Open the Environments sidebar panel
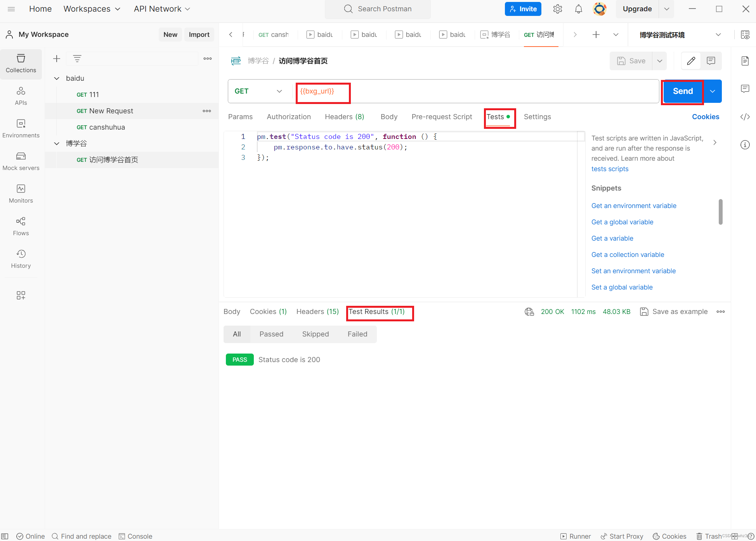756x541 pixels. tap(21, 128)
